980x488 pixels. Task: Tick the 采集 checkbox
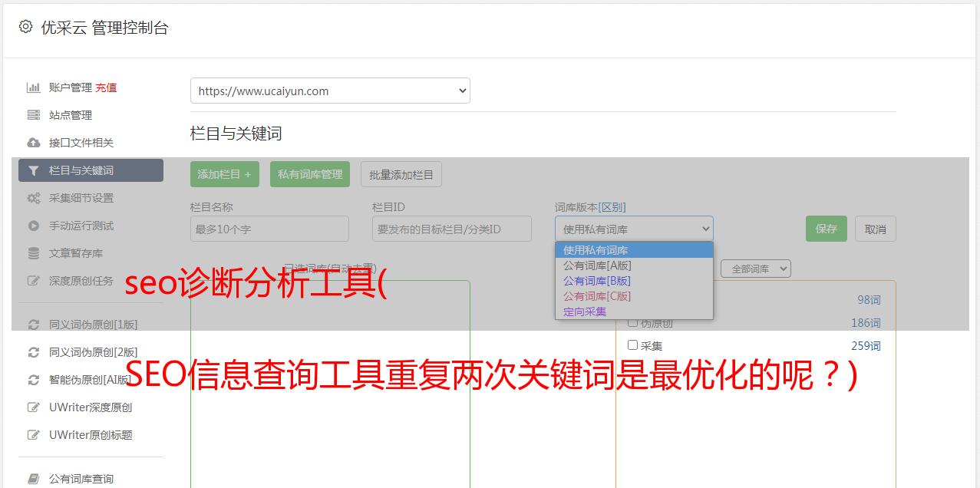pos(633,345)
